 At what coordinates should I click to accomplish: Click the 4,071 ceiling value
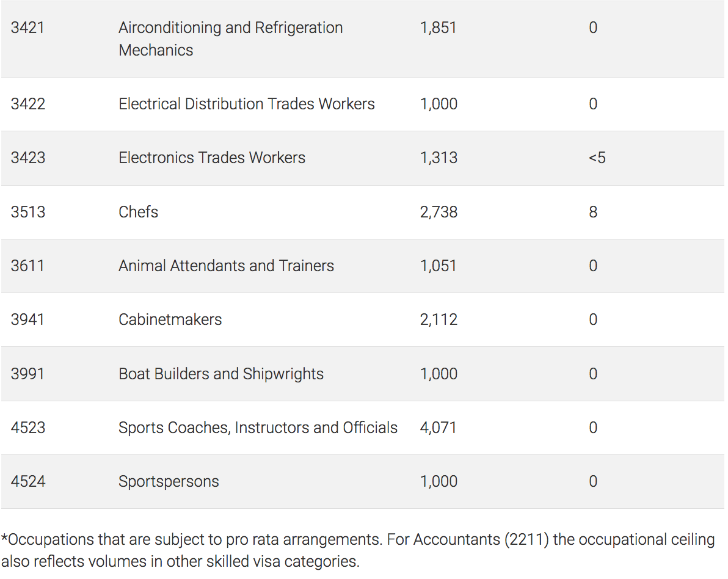[439, 428]
